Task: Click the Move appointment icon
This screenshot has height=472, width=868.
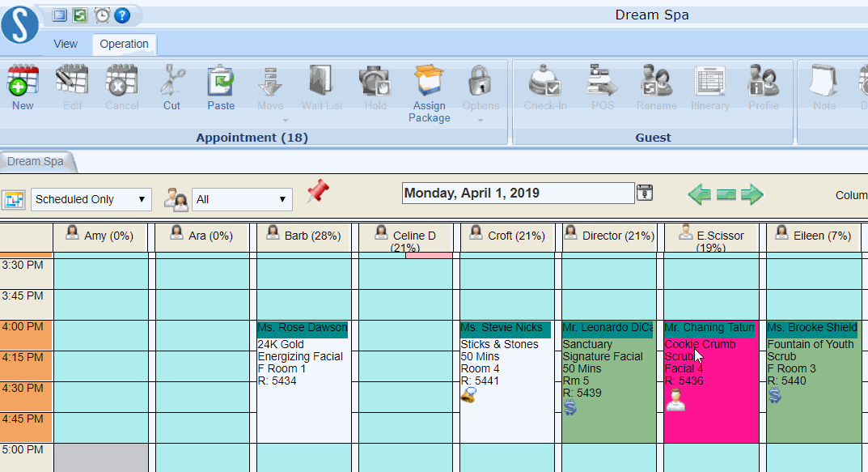Action: [270, 82]
